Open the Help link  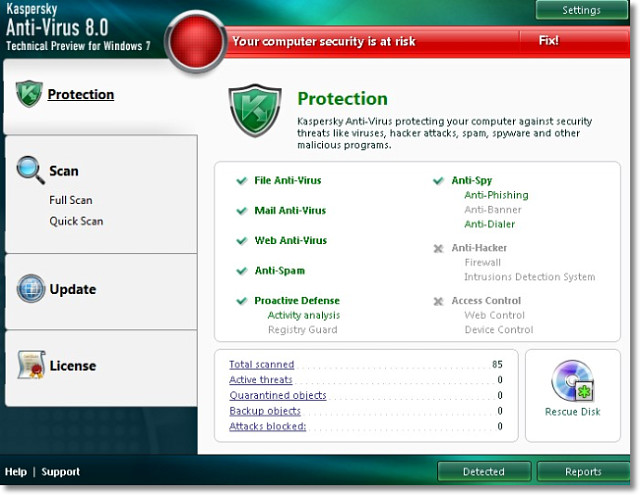point(16,472)
